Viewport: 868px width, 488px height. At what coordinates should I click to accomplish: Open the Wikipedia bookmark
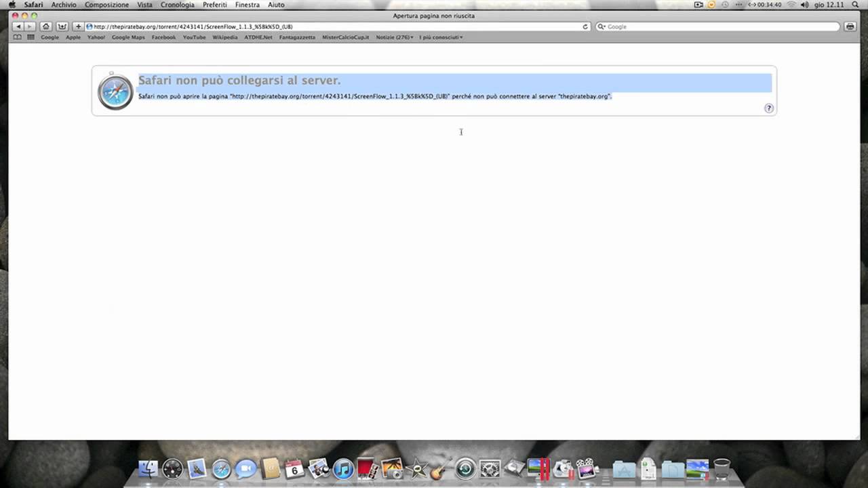pyautogui.click(x=225, y=37)
